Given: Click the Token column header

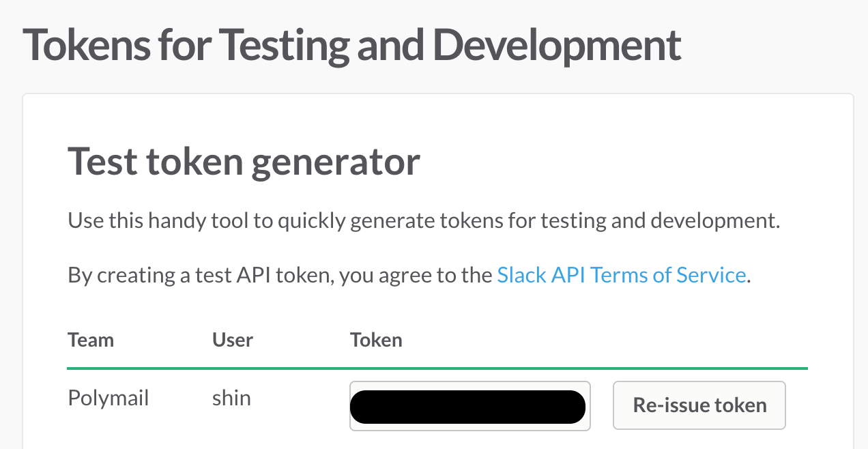Looking at the screenshot, I should pyautogui.click(x=376, y=340).
